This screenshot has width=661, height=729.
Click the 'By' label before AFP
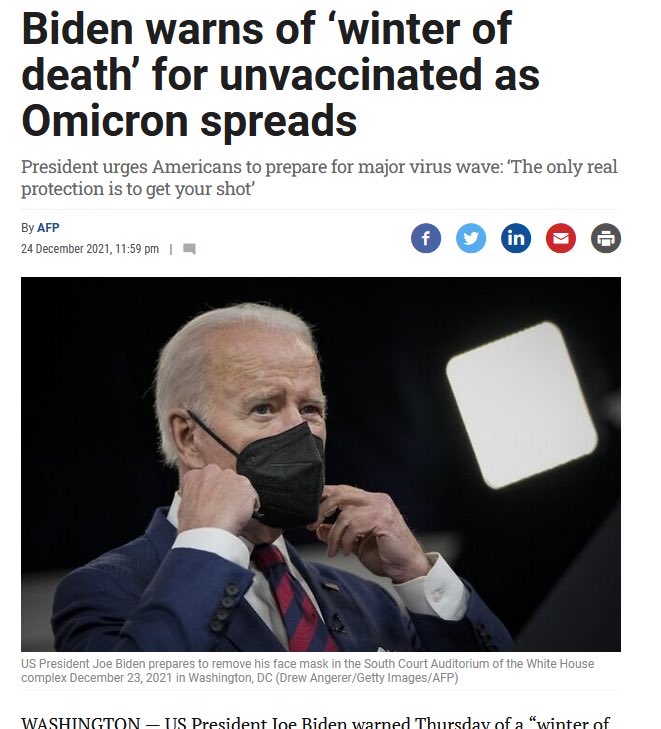[27, 228]
